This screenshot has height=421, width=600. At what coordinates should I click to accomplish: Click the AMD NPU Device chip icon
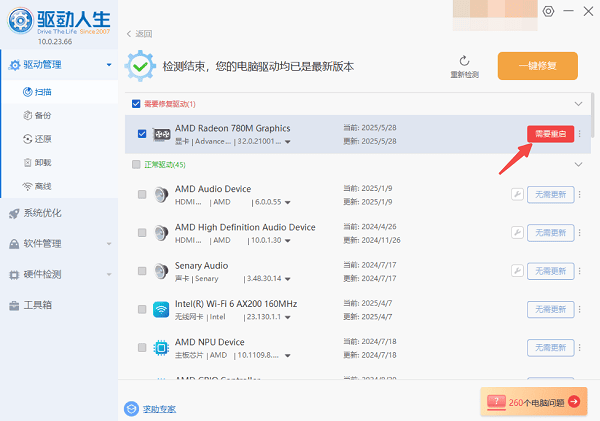click(161, 348)
